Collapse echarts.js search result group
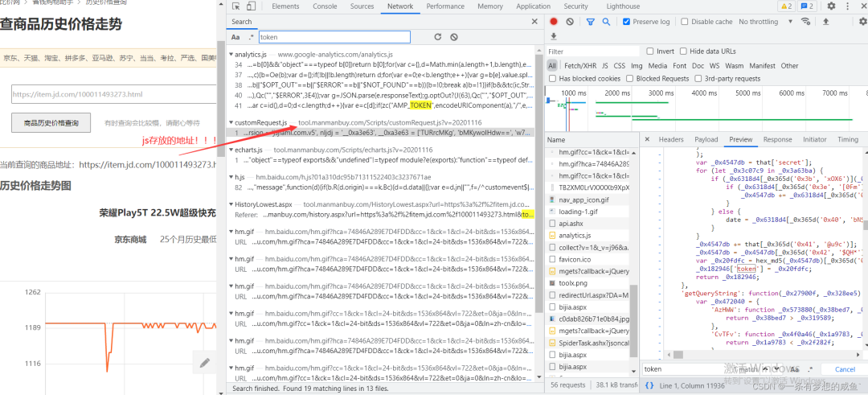Image resolution: width=868 pixels, height=395 pixels. click(x=231, y=150)
